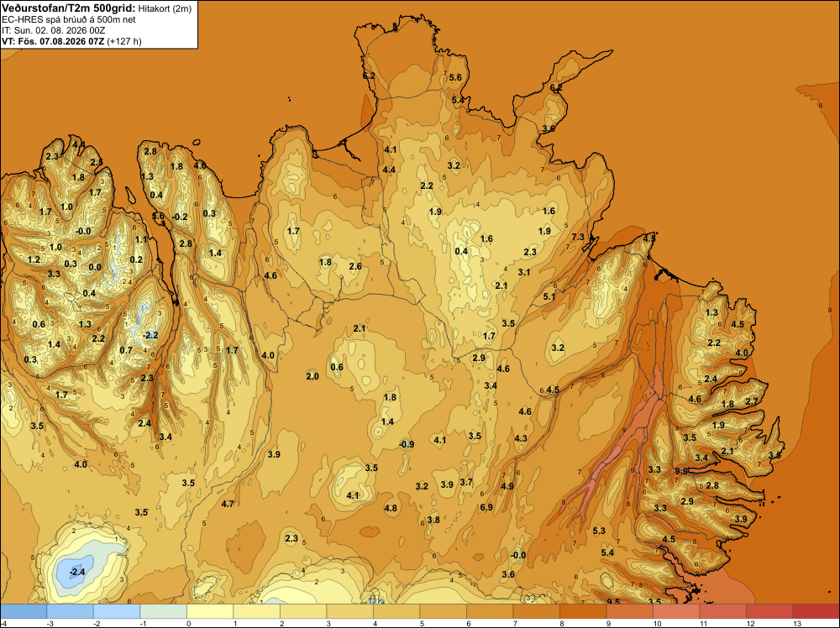This screenshot has height=628, width=840.
Task: Click the "6.9" temperature value
Action: click(x=486, y=507)
